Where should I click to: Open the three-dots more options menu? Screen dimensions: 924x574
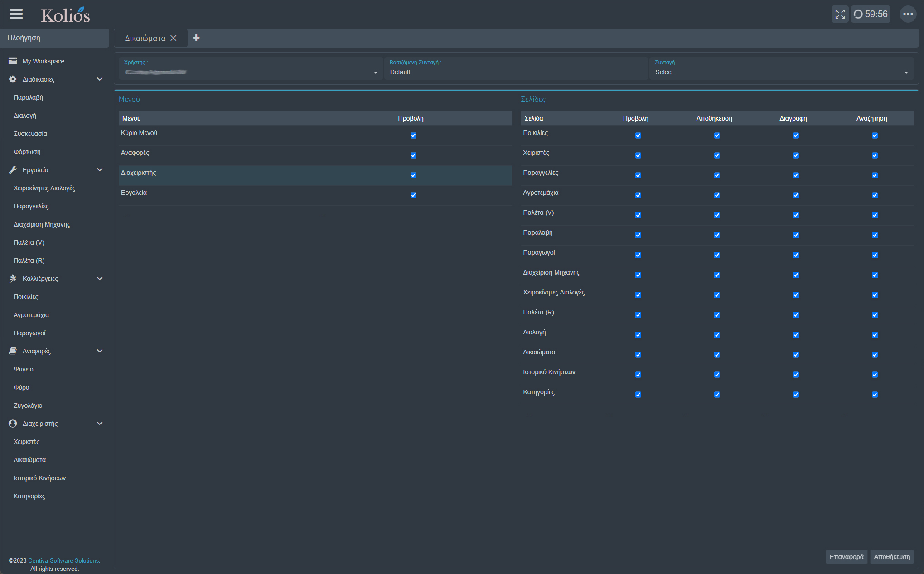point(908,14)
